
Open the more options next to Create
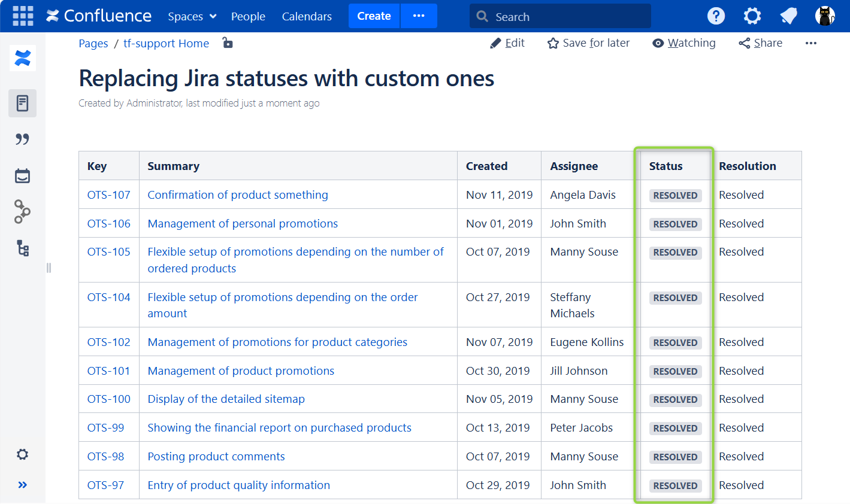419,16
